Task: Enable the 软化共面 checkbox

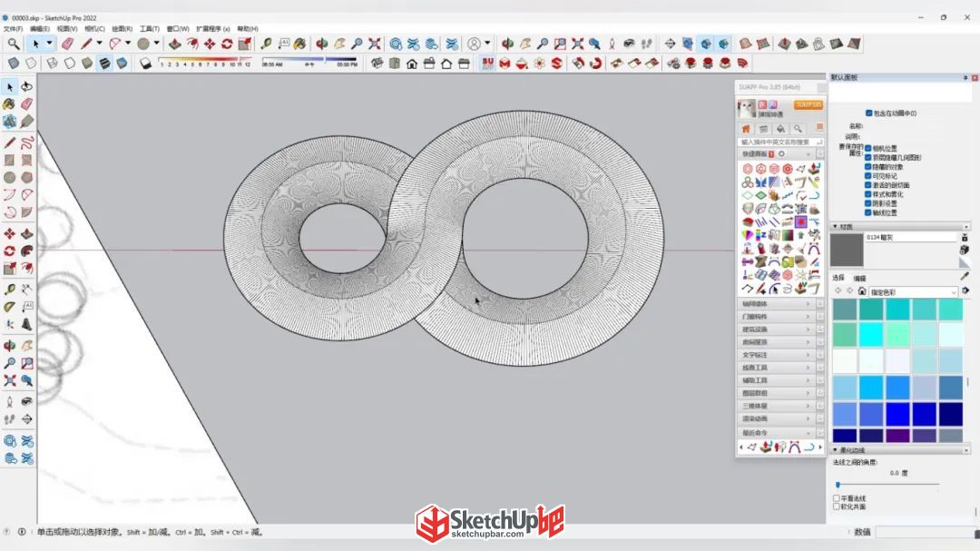Action: [837, 507]
